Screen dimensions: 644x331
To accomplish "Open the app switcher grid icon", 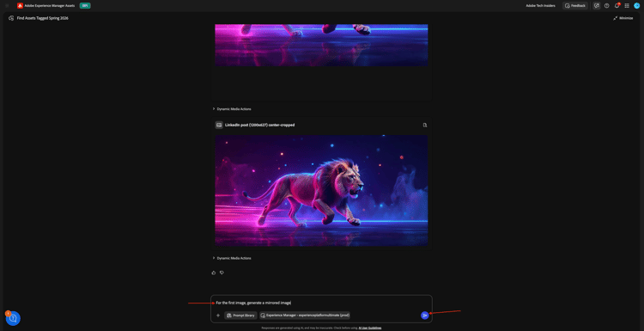I will pos(627,6).
